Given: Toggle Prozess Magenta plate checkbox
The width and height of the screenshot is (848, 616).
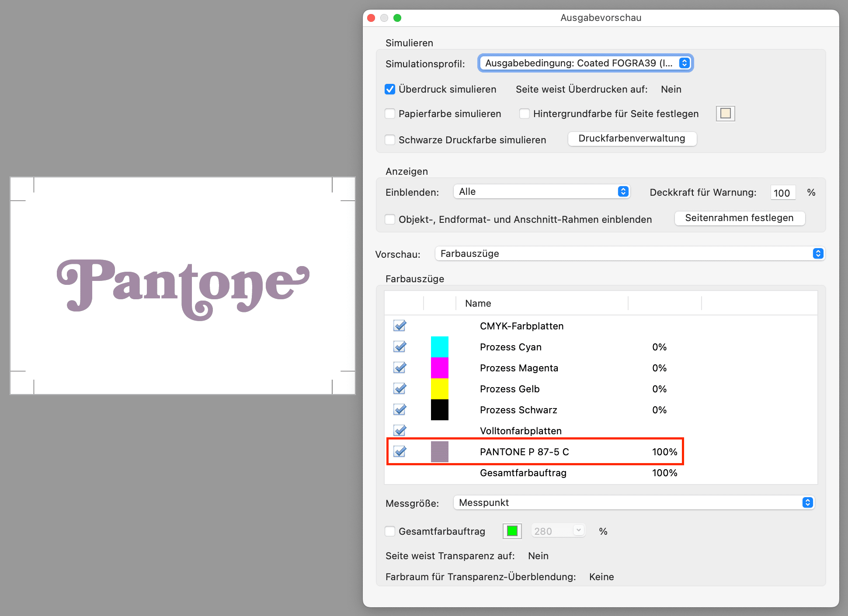Looking at the screenshot, I should [x=400, y=368].
